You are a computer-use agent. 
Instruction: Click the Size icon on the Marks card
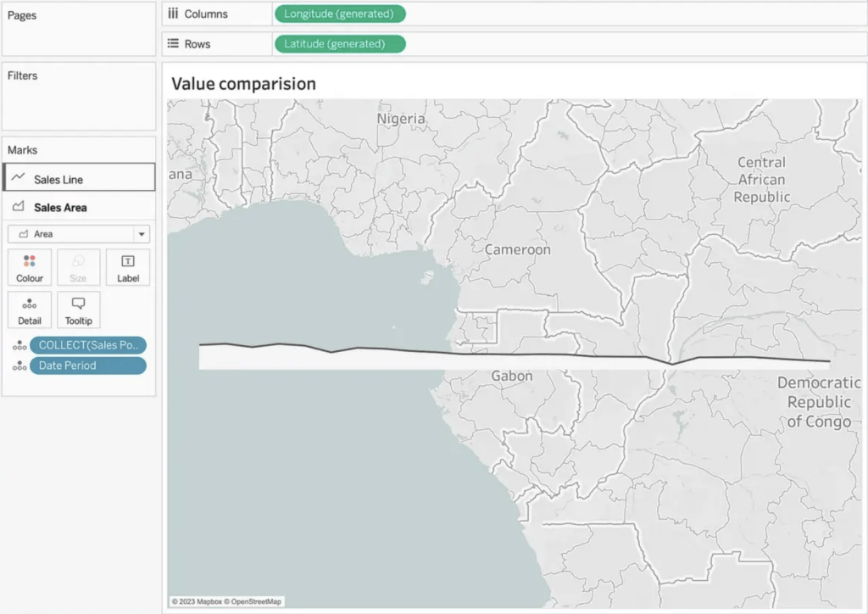coord(79,267)
